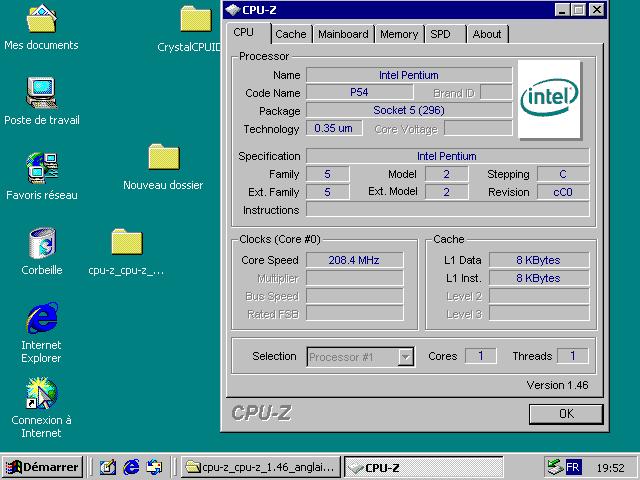The height and width of the screenshot is (480, 640).
Task: Switch to the Cache tab
Action: click(291, 34)
